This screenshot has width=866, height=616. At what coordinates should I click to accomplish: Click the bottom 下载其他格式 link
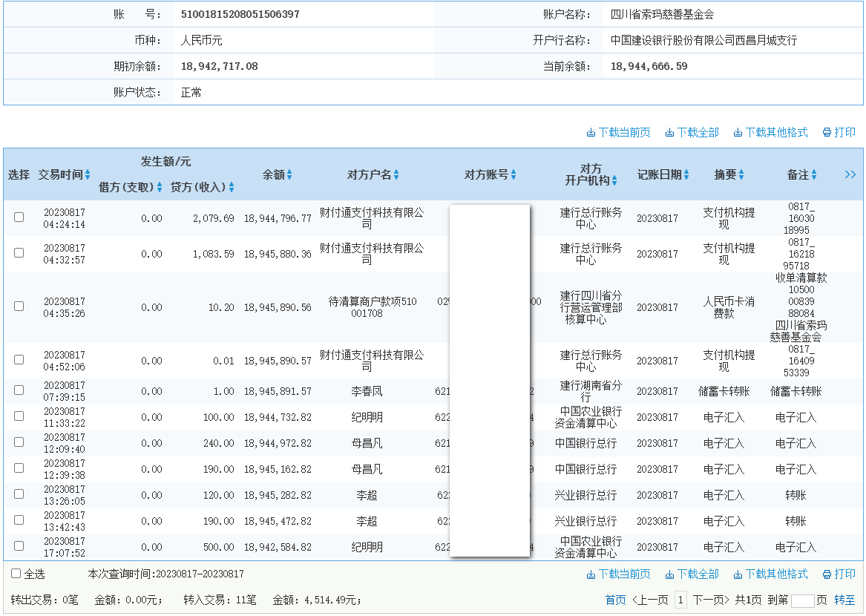tap(770, 574)
